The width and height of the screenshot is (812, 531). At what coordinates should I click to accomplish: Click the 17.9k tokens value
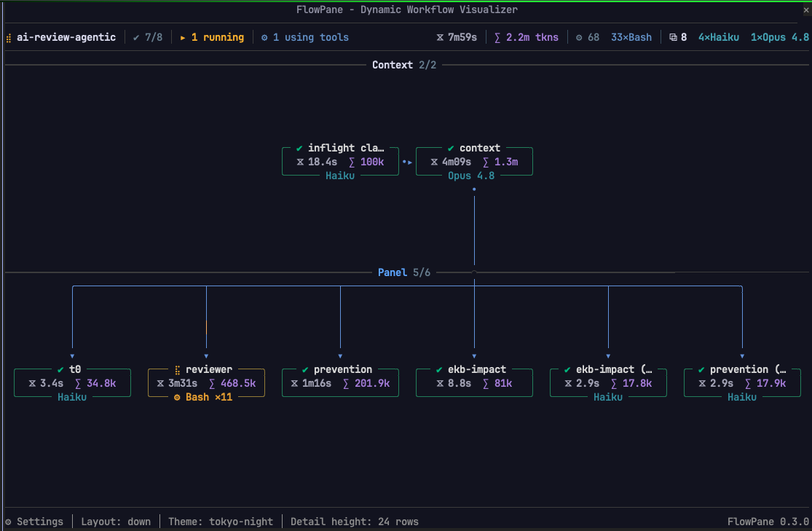pos(771,383)
